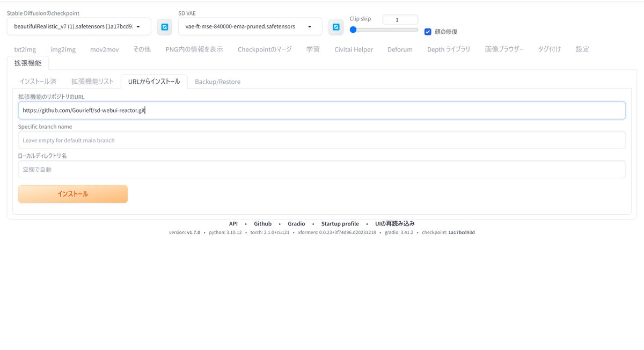Image resolution: width=644 pixels, height=350 pixels.
Task: Open the 学習 tab
Action: click(x=313, y=49)
